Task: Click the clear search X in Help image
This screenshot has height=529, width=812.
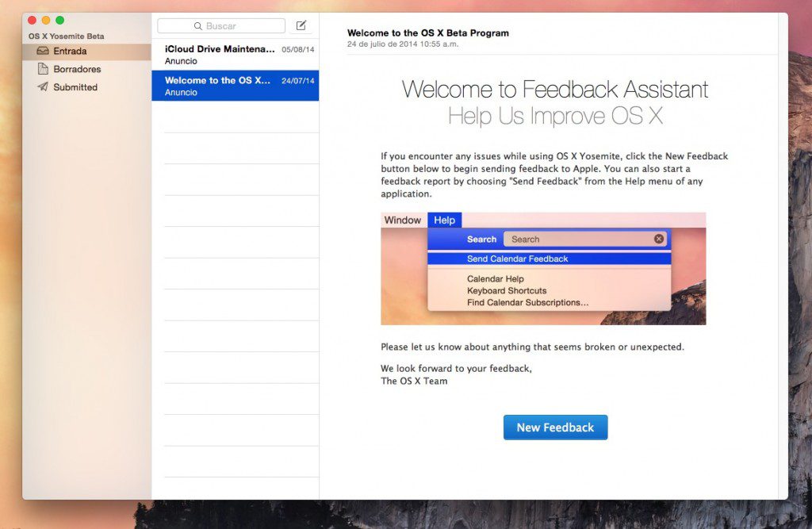Action: point(659,239)
